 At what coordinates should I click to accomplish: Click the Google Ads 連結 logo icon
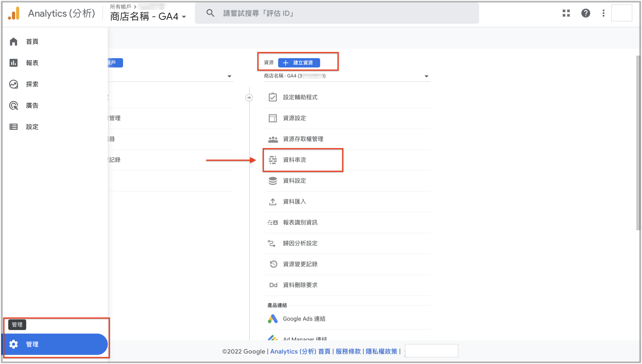(272, 319)
